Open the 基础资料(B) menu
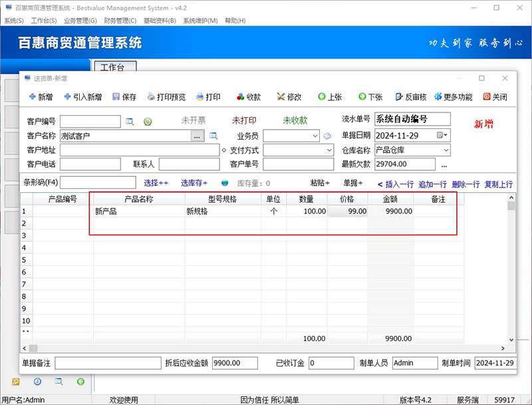Screen dimensions: 532x405 [160, 21]
